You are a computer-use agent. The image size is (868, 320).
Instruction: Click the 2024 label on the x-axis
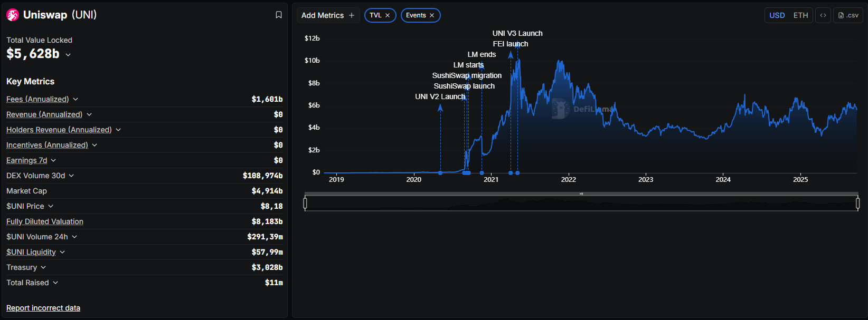pyautogui.click(x=723, y=180)
